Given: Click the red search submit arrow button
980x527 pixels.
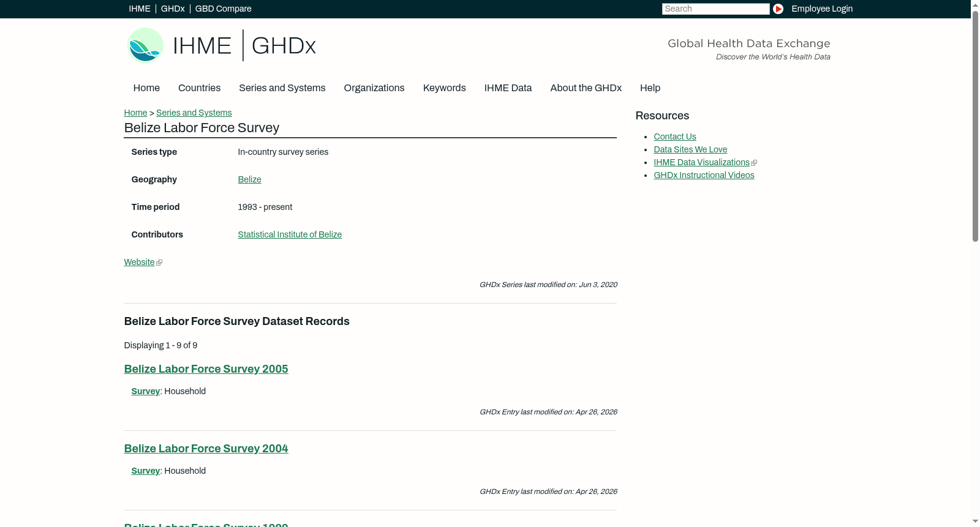Looking at the screenshot, I should point(778,9).
